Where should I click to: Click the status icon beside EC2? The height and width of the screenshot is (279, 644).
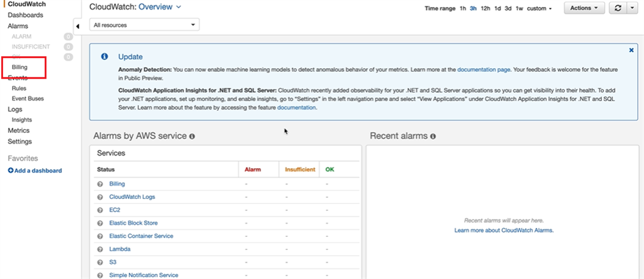click(x=100, y=210)
